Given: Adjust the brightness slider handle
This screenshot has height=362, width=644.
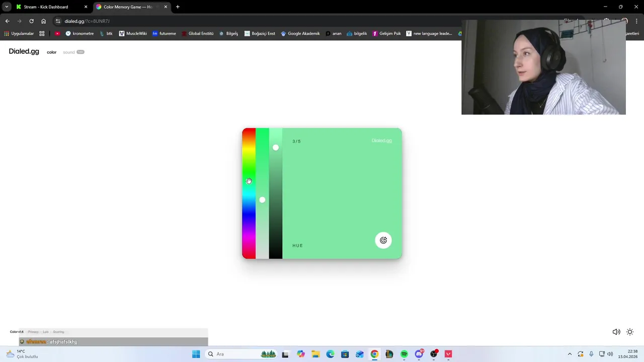Looking at the screenshot, I should coord(275,147).
